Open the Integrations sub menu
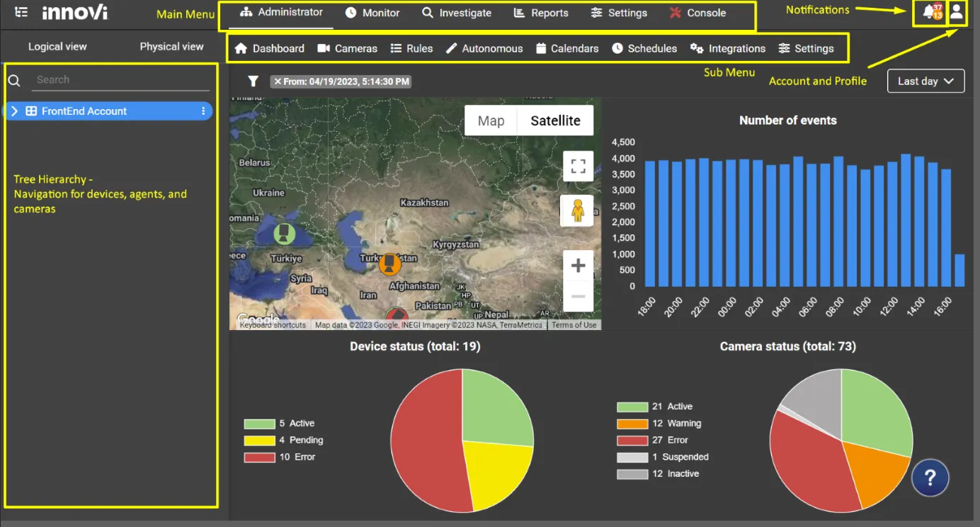Image resolution: width=980 pixels, height=527 pixels. pos(728,48)
